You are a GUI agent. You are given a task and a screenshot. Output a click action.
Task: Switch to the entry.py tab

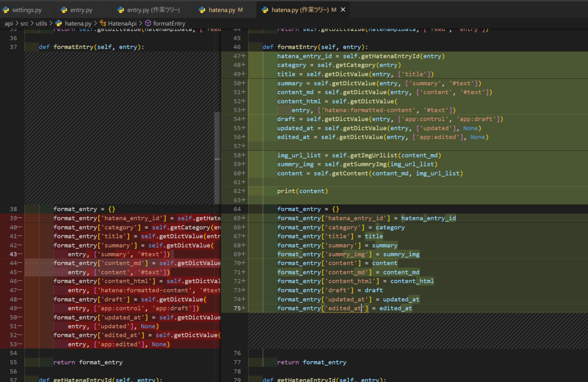(x=81, y=10)
